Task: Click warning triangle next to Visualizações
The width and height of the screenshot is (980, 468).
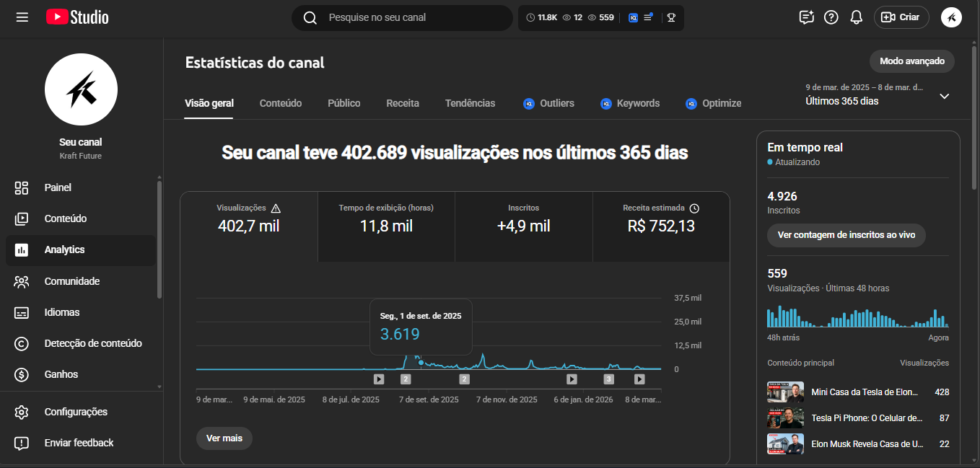Action: (276, 208)
